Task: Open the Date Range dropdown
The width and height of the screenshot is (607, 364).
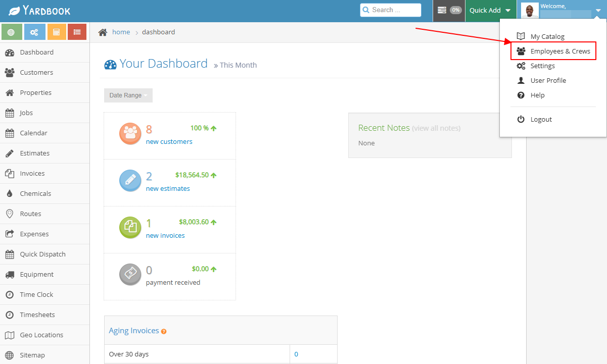Action: click(x=128, y=95)
